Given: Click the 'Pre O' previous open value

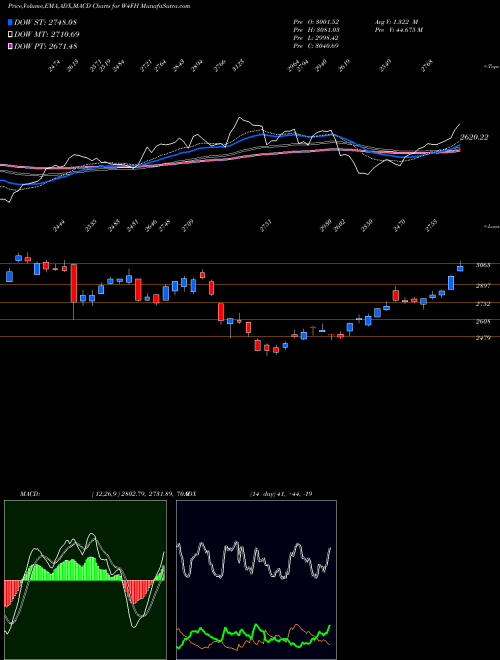Looking at the screenshot, I should pyautogui.click(x=316, y=21).
